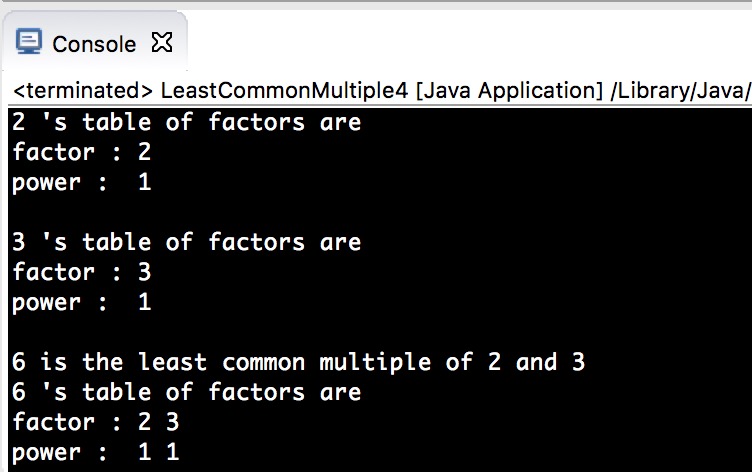Click the Console monitor icon
Viewport: 752px width, 472px height.
28,41
